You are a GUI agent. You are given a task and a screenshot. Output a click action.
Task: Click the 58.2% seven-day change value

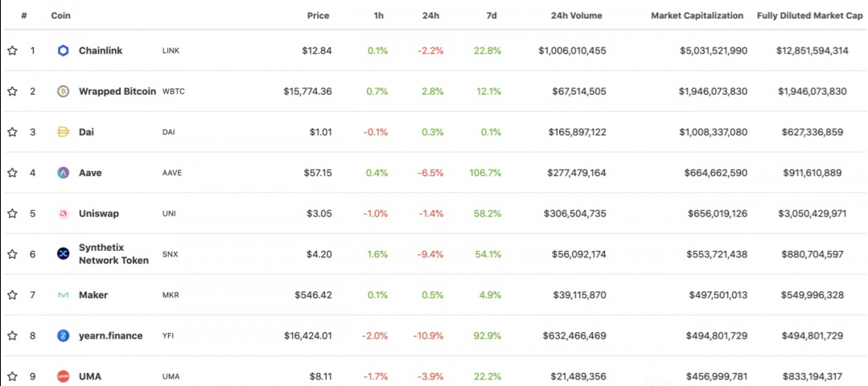[487, 213]
